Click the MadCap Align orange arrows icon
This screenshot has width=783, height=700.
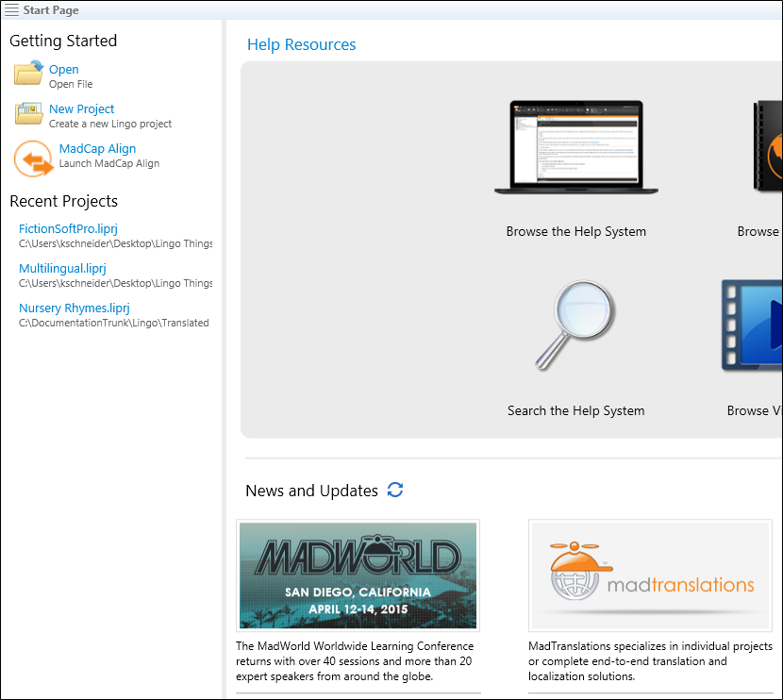(x=33, y=158)
